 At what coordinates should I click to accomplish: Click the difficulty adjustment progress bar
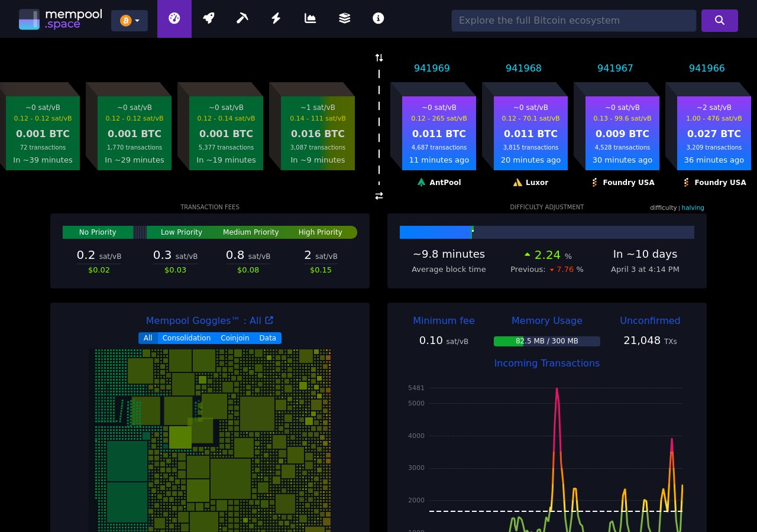point(547,232)
